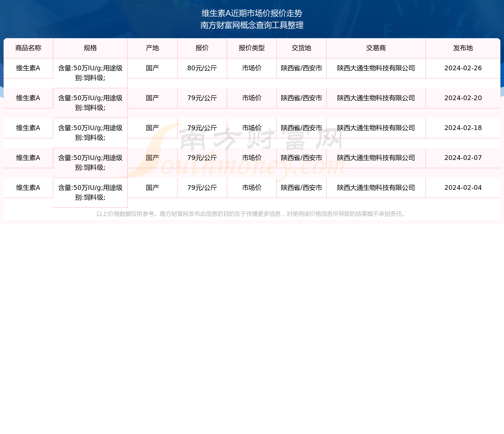Click the 报价 column header
The height and width of the screenshot is (434, 504).
pos(202,48)
